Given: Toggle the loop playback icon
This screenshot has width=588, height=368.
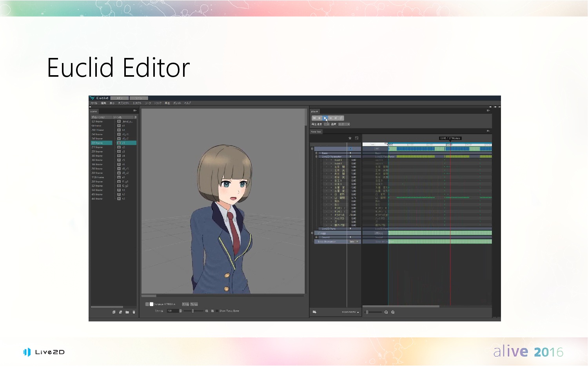Looking at the screenshot, I should pyautogui.click(x=341, y=118).
